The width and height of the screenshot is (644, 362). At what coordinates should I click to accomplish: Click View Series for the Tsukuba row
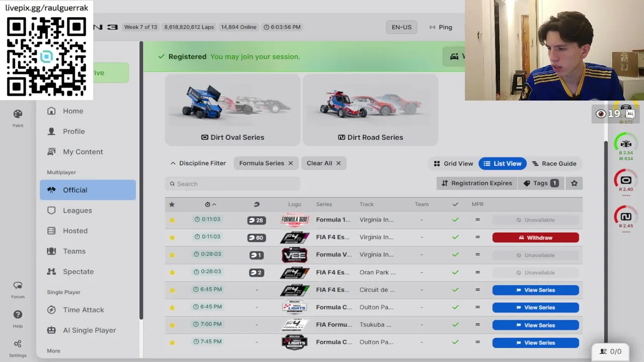(535, 325)
